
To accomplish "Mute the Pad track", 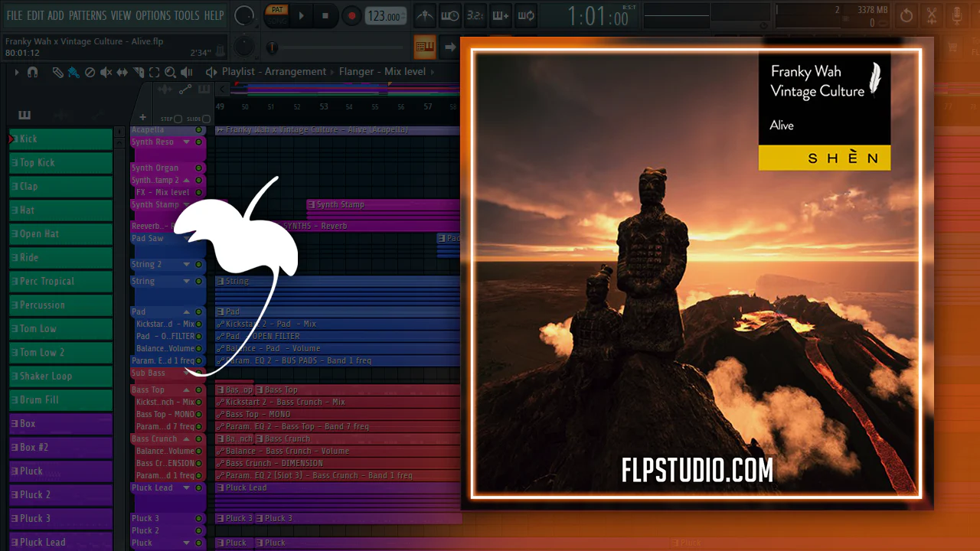I will coord(198,312).
